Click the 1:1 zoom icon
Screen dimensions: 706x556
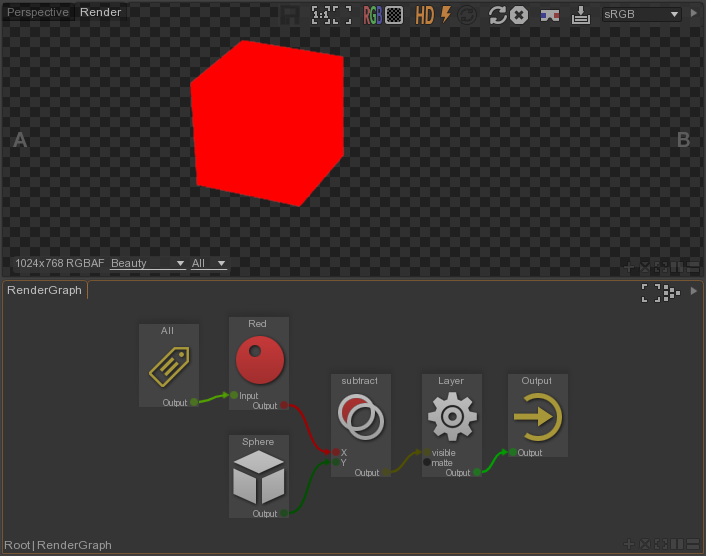pyautogui.click(x=319, y=14)
